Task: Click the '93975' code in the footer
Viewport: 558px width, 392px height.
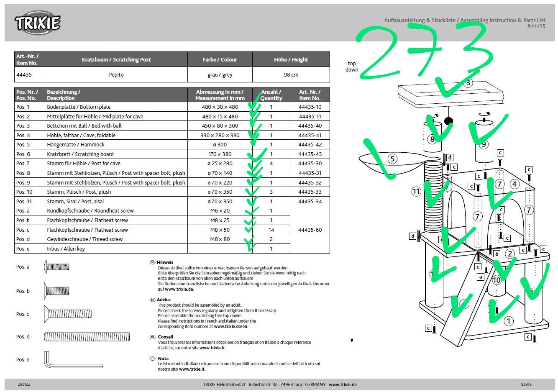Action: (526, 384)
